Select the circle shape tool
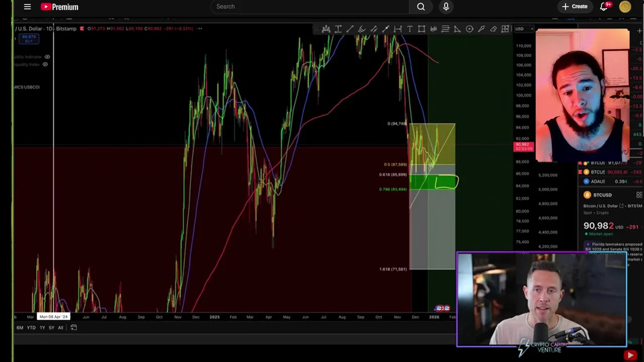Image resolution: width=644 pixels, height=362 pixels. (469, 29)
